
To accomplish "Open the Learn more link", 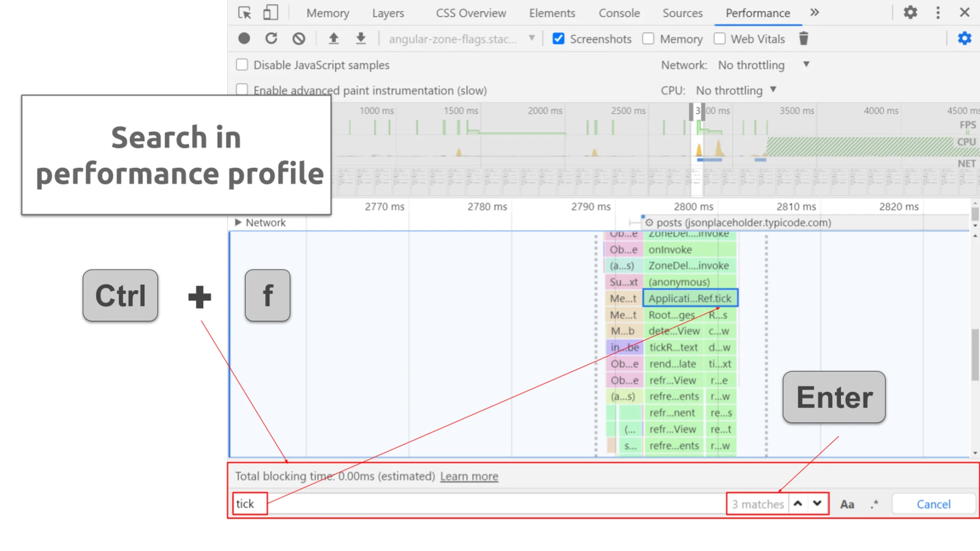I will click(x=469, y=476).
